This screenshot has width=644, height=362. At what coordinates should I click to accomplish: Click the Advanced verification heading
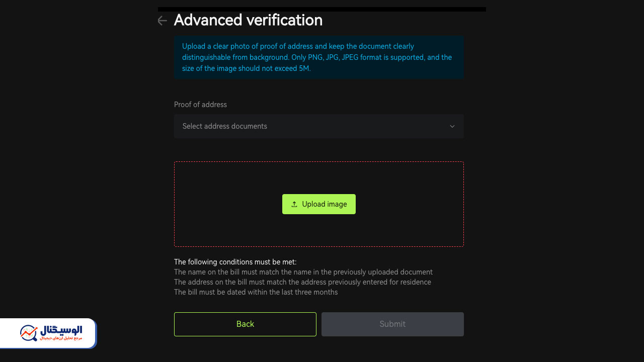[x=248, y=20]
